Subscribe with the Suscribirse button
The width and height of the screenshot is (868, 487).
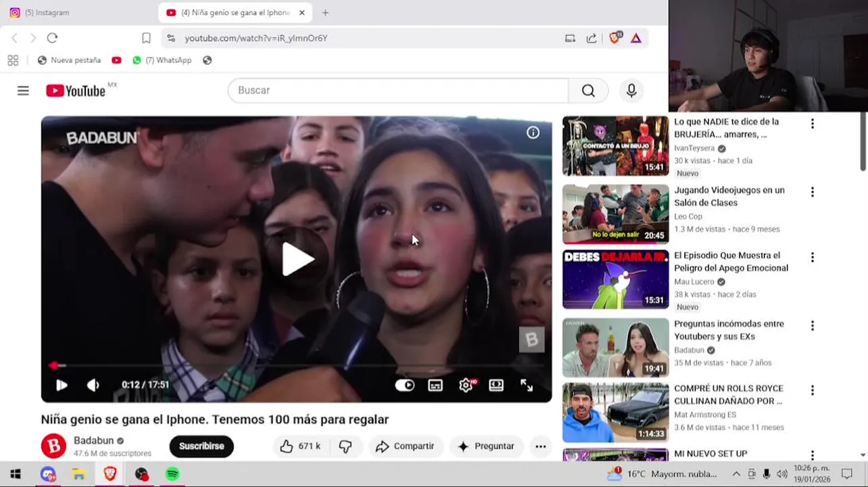(201, 446)
